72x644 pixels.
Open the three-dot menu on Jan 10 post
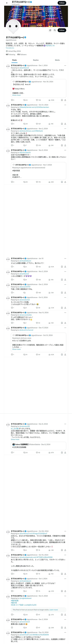click(x=65, y=258)
